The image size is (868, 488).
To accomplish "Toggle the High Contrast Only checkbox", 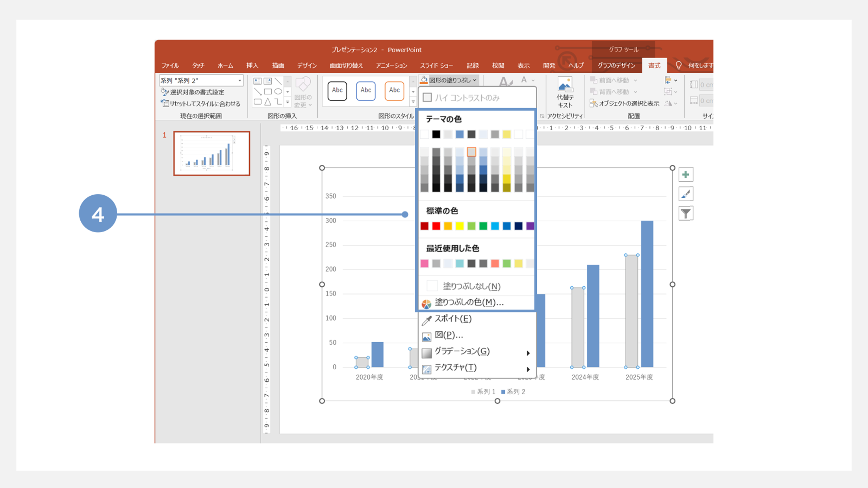I will tap(427, 98).
